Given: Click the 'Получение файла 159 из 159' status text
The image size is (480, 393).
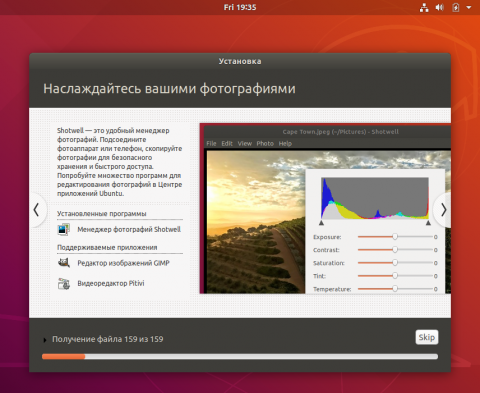Looking at the screenshot, I should 108,339.
